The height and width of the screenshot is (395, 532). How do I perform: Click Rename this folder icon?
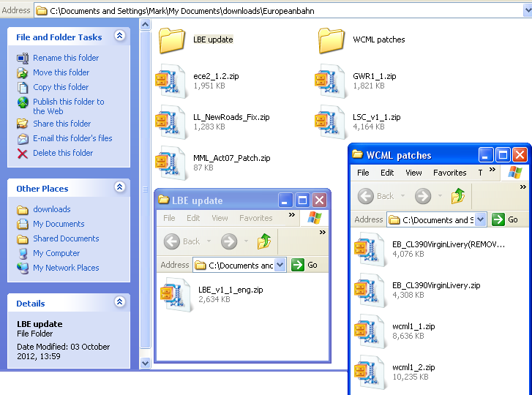(x=23, y=58)
